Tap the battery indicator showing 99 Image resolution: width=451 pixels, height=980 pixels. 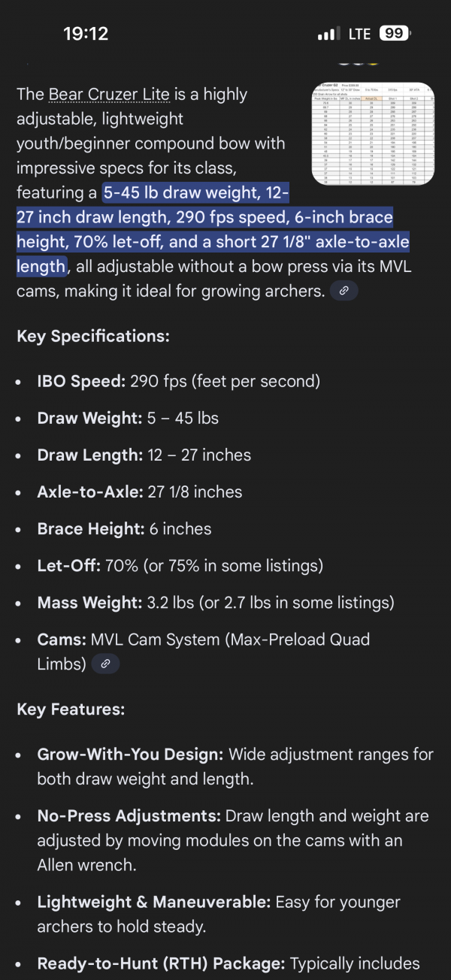(395, 34)
